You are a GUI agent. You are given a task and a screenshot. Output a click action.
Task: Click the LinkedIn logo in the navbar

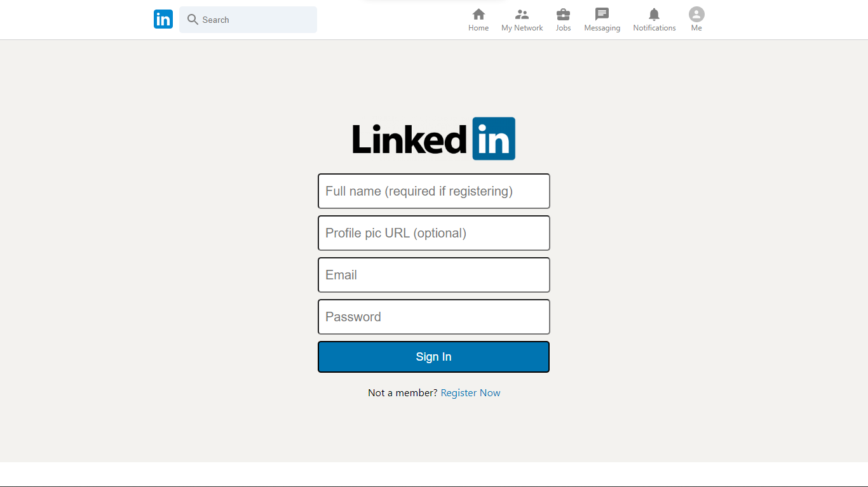[163, 19]
